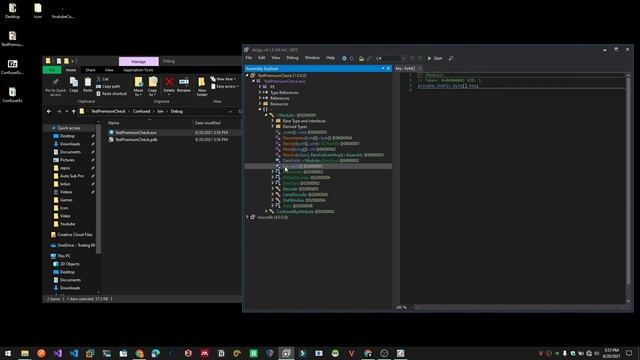Viewport: 640px width, 360px height.
Task: Click the search magnifier icon in dnSpy toolbar
Action: click(451, 58)
